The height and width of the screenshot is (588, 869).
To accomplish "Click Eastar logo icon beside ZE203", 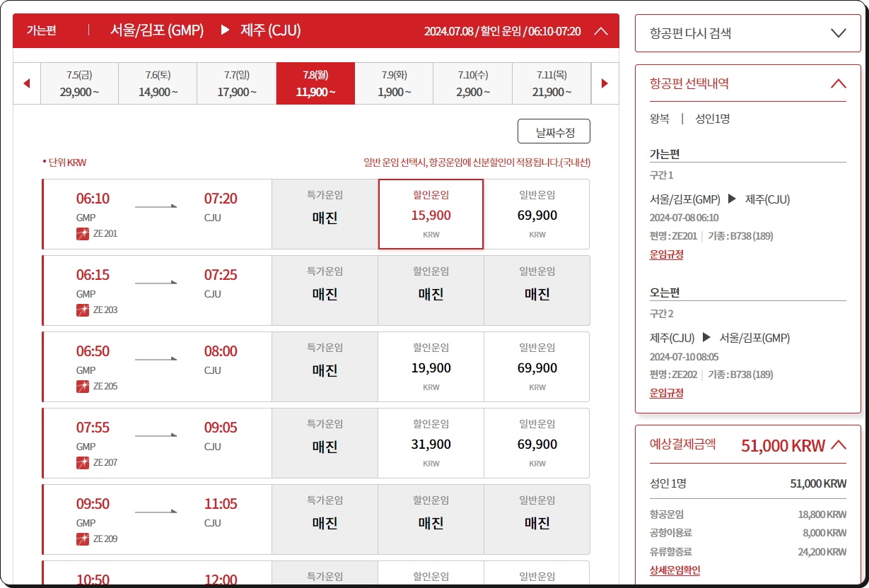I will coord(83,310).
